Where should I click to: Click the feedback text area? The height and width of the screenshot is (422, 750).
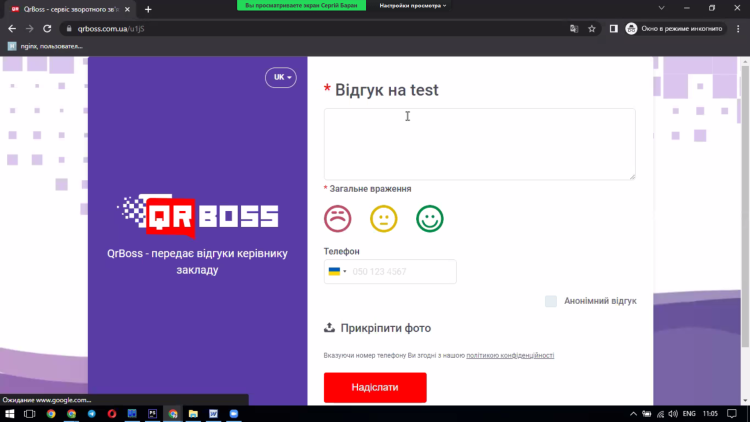[x=479, y=144]
